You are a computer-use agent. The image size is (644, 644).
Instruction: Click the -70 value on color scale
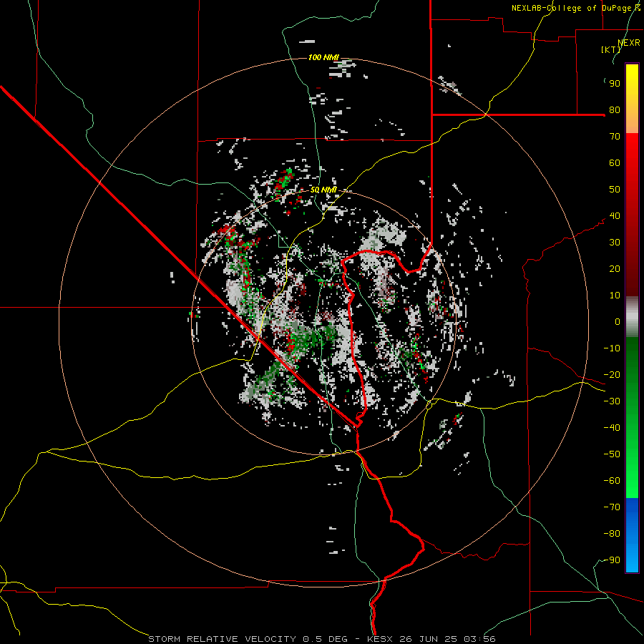pyautogui.click(x=612, y=507)
